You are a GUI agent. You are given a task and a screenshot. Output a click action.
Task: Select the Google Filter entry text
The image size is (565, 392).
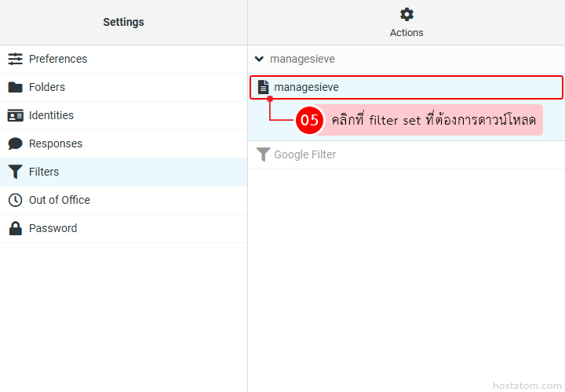coord(304,154)
